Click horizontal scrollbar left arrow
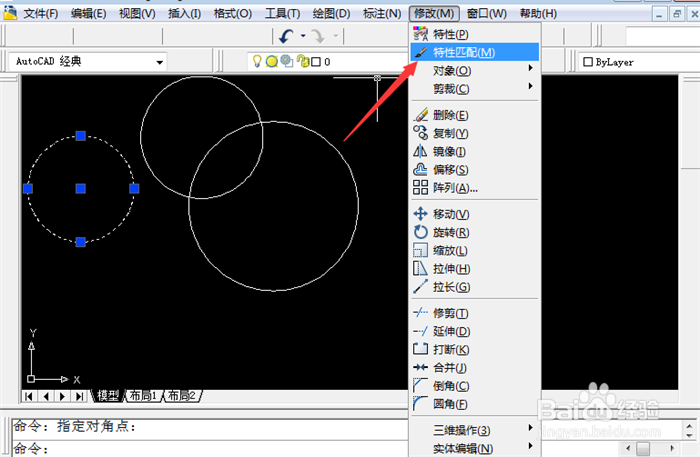700x457 pixels. (628, 448)
